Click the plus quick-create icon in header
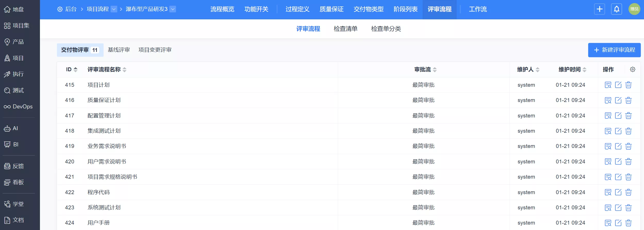The image size is (644, 230). [x=599, y=9]
